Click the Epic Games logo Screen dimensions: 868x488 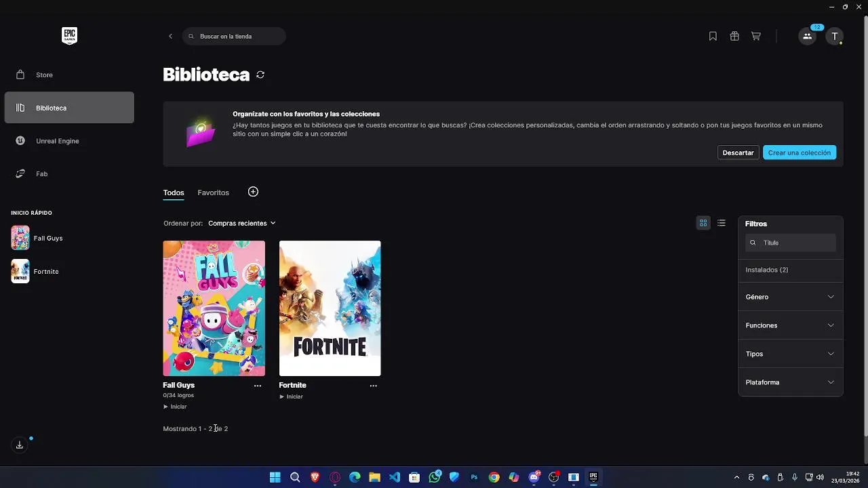[69, 36]
